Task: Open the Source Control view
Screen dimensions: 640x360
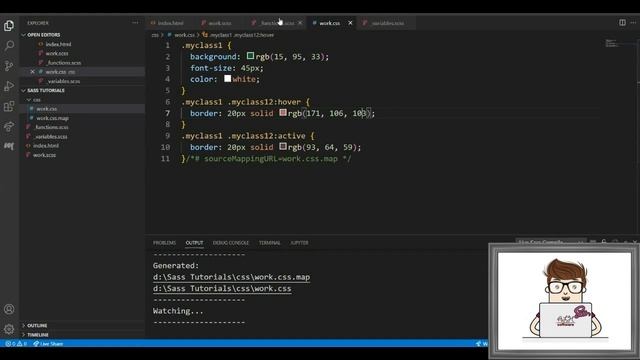Action: tap(9, 66)
